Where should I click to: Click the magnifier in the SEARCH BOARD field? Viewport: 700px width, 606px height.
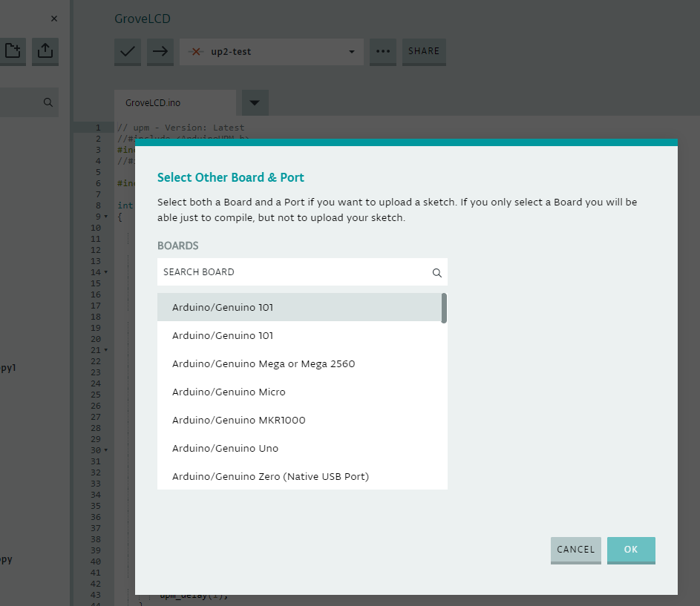436,272
